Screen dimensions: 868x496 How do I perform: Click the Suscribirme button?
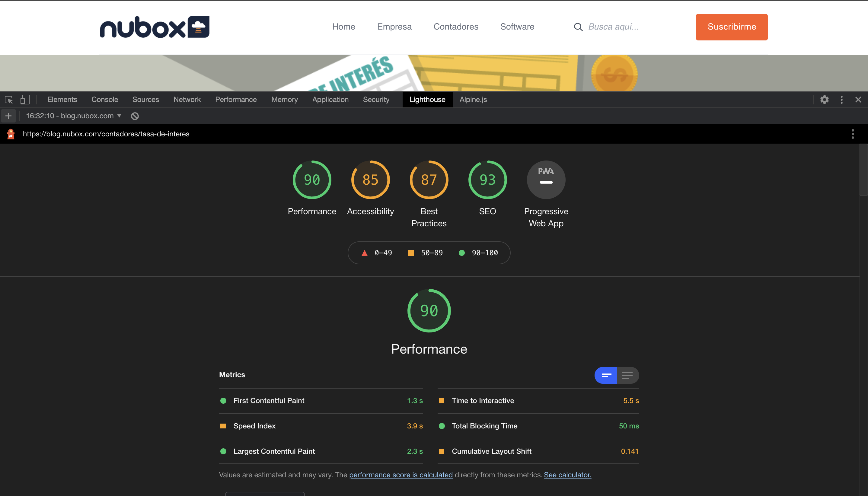pyautogui.click(x=731, y=27)
